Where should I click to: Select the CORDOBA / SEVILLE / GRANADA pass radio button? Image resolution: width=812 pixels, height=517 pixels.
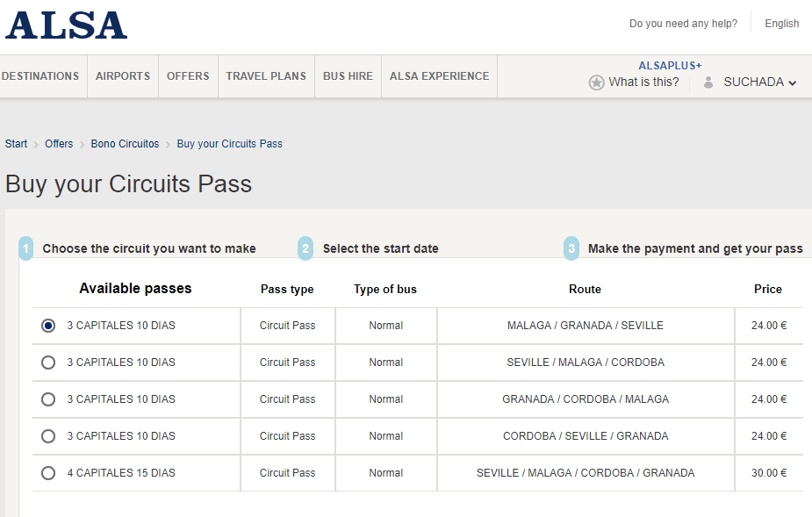click(48, 436)
